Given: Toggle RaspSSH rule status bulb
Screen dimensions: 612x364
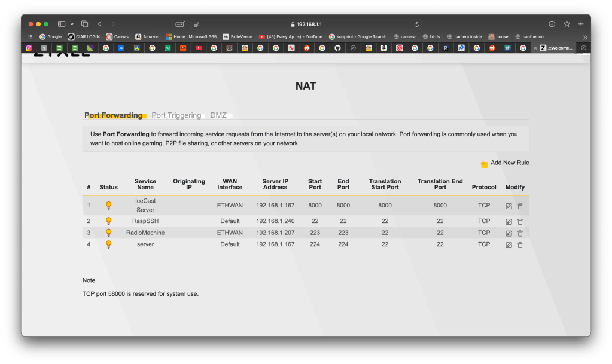Looking at the screenshot, I should [x=108, y=221].
